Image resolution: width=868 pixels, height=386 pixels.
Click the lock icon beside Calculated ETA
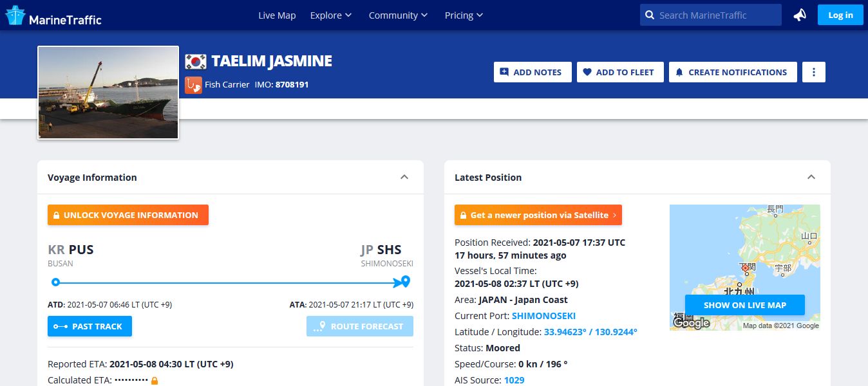click(x=154, y=380)
